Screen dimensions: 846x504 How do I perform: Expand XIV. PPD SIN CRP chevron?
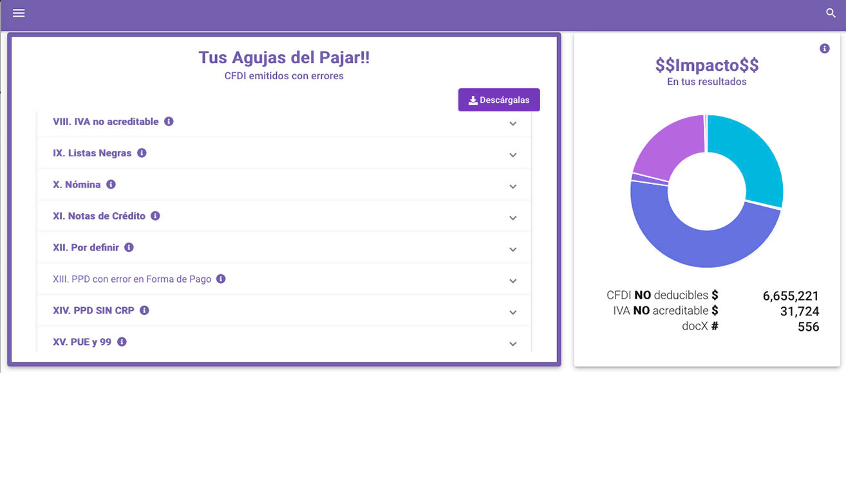click(513, 313)
